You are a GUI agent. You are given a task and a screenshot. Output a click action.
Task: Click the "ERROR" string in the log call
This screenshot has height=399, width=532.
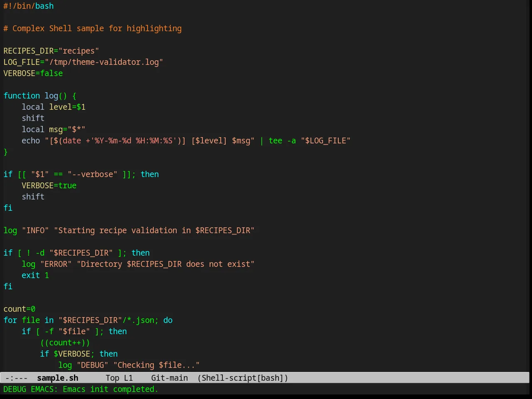(x=56, y=264)
